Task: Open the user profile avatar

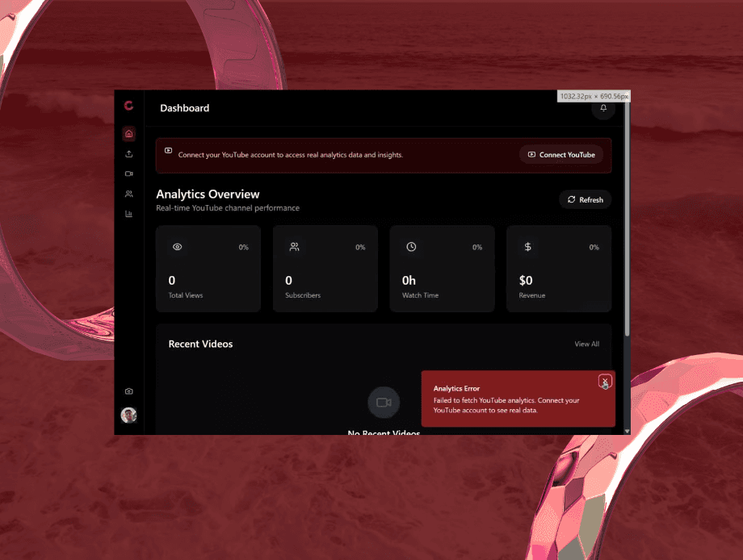Action: (129, 415)
